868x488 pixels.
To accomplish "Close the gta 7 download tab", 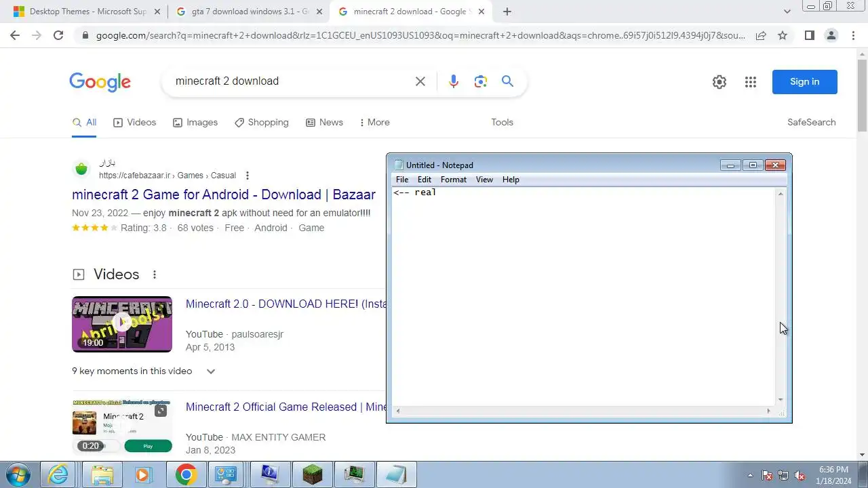I will tap(319, 12).
